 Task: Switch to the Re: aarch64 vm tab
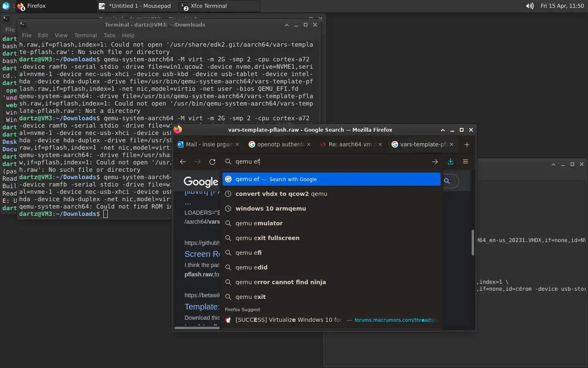click(x=352, y=144)
